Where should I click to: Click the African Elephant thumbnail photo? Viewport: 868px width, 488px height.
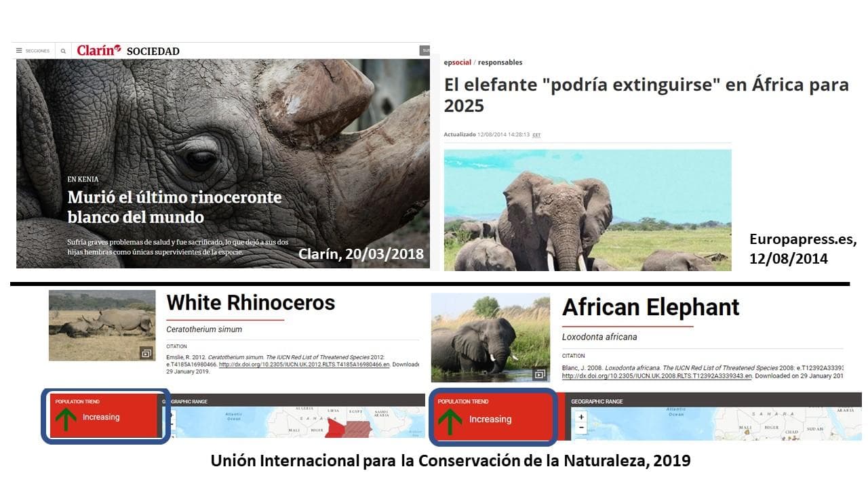click(490, 338)
